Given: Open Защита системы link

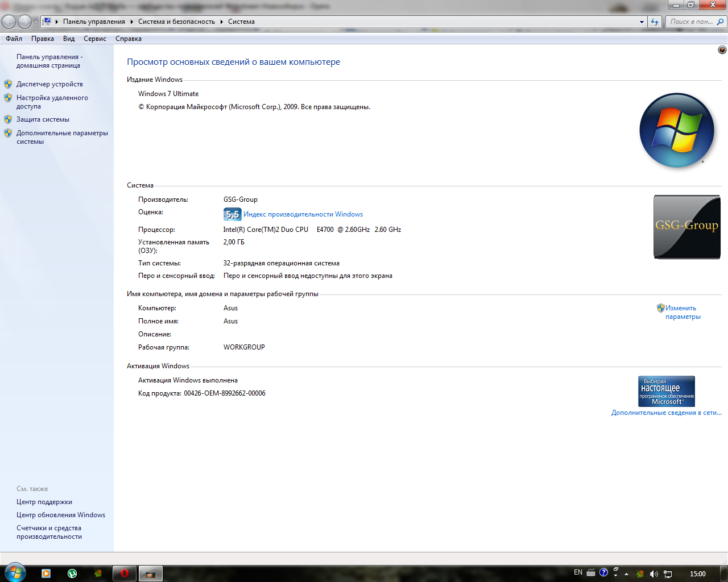Looking at the screenshot, I should click(x=43, y=119).
